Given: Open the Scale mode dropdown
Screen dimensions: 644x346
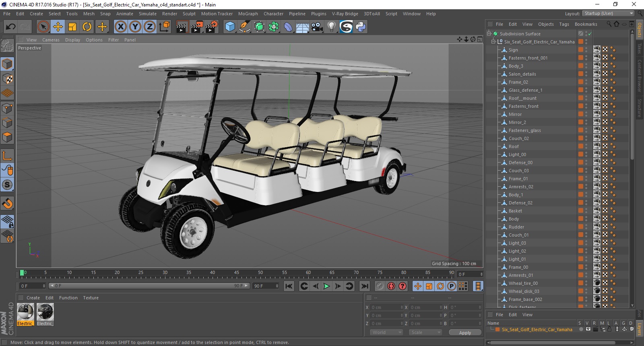Looking at the screenshot, I should 425,332.
